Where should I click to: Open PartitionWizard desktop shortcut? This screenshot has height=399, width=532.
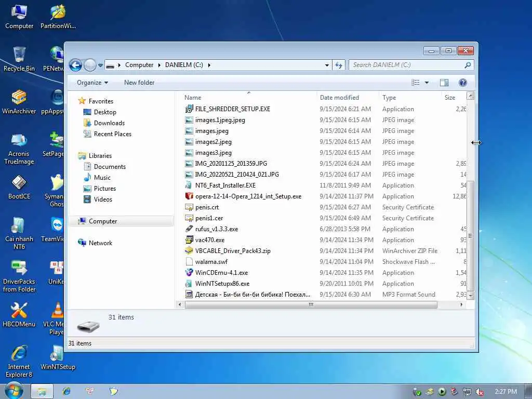(x=58, y=17)
